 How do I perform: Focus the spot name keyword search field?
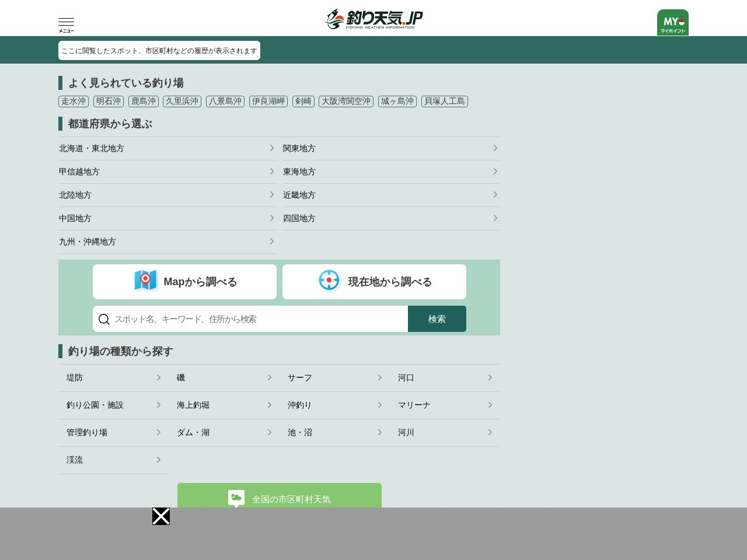(257, 319)
